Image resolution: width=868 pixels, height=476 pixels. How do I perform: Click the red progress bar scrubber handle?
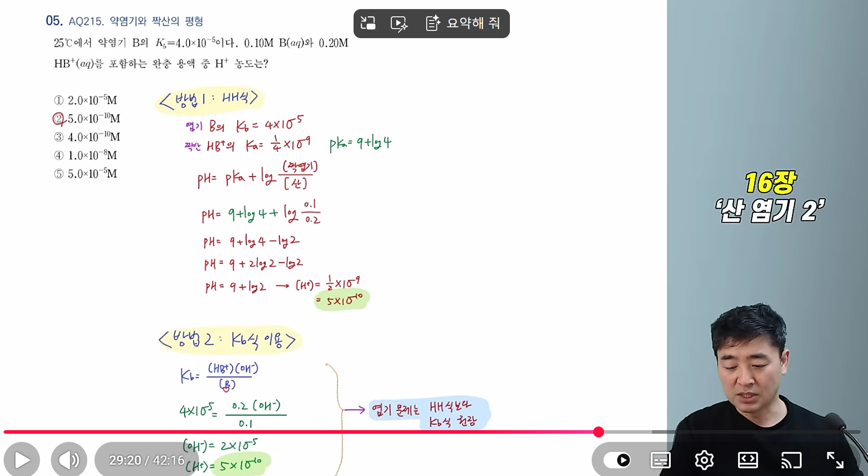(599, 432)
